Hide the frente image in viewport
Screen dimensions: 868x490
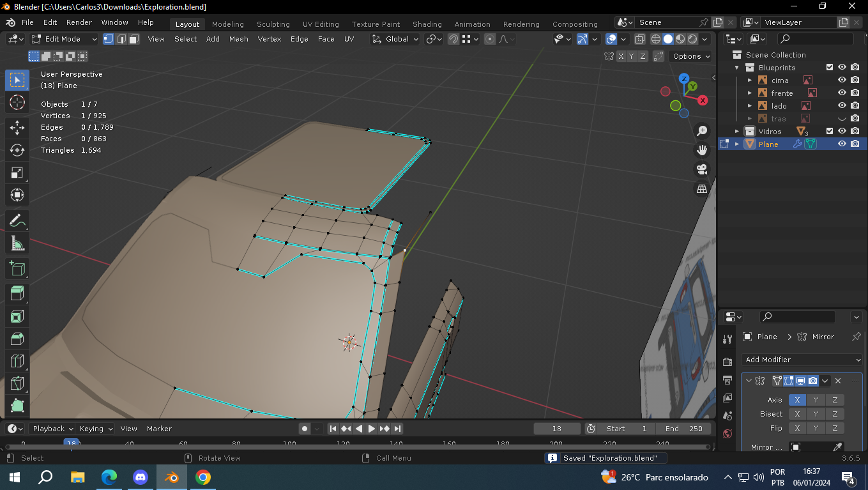842,93
